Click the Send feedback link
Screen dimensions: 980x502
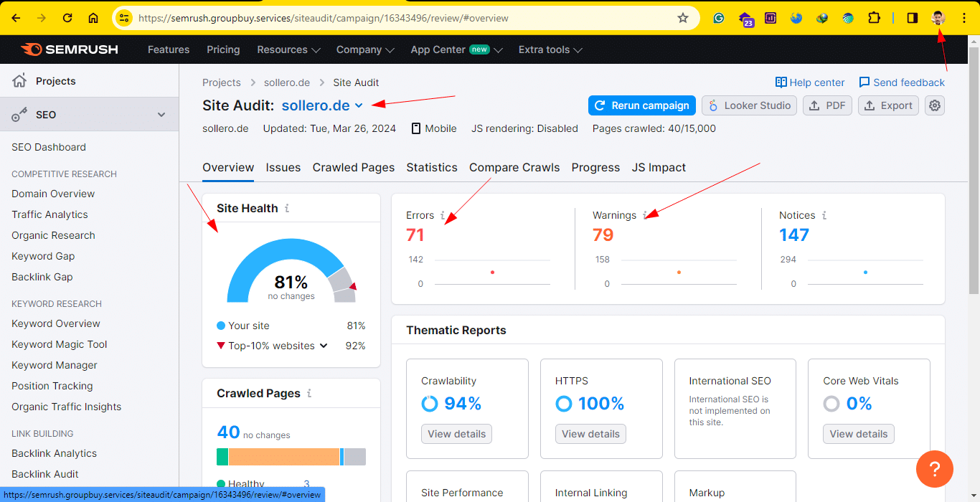point(902,82)
